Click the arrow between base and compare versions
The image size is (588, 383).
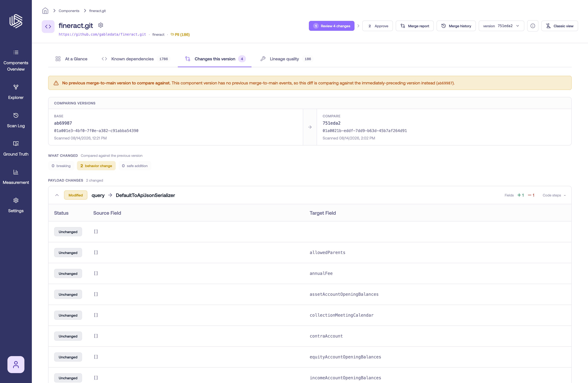pos(310,127)
